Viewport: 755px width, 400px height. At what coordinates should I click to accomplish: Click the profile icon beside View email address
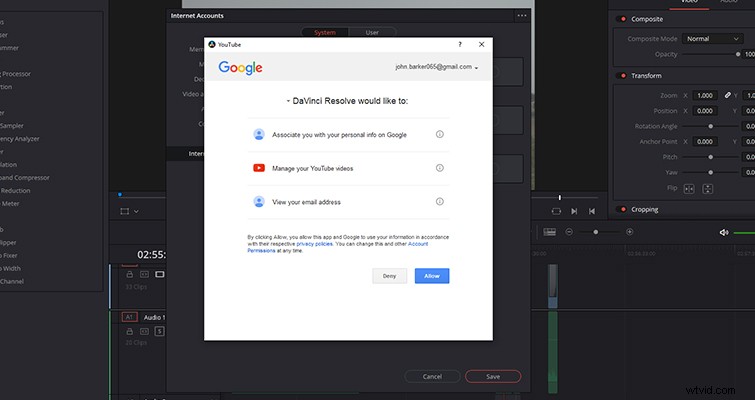click(x=259, y=202)
